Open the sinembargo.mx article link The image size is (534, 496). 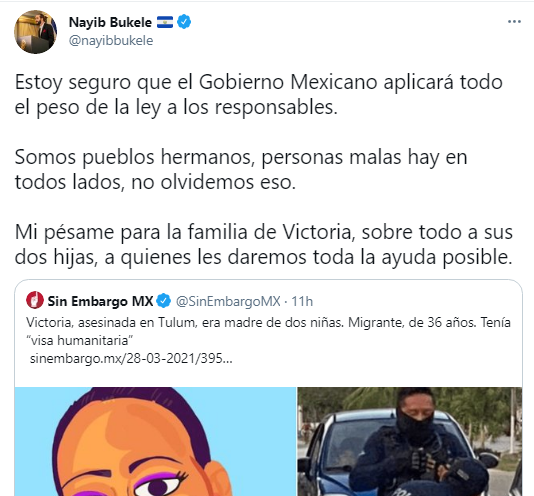click(x=131, y=358)
